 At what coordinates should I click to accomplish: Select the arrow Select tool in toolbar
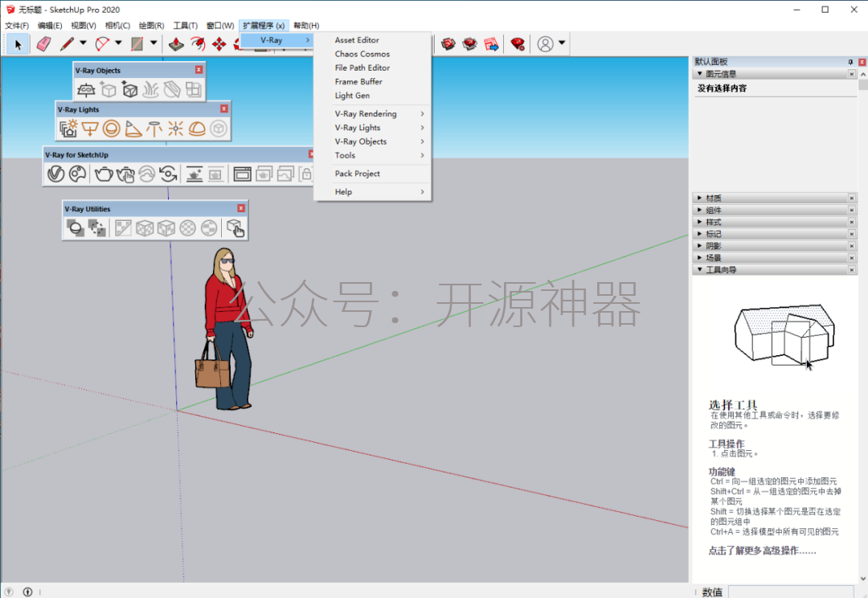(x=18, y=43)
